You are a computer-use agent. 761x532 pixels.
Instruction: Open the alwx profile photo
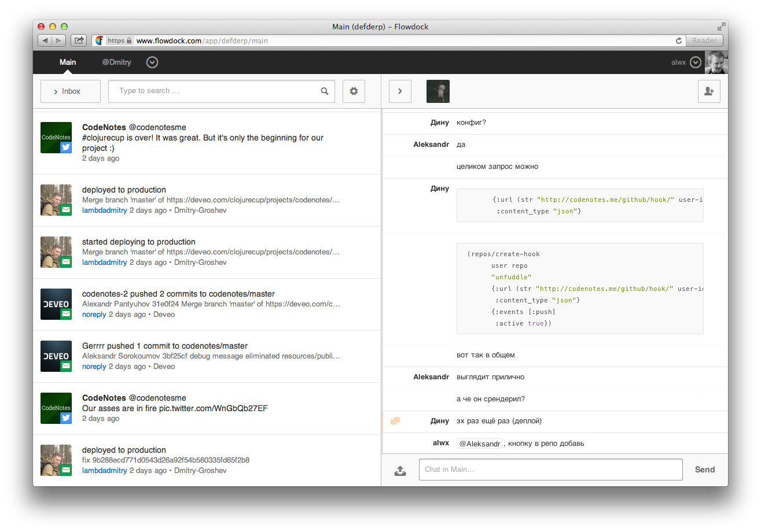pos(716,62)
